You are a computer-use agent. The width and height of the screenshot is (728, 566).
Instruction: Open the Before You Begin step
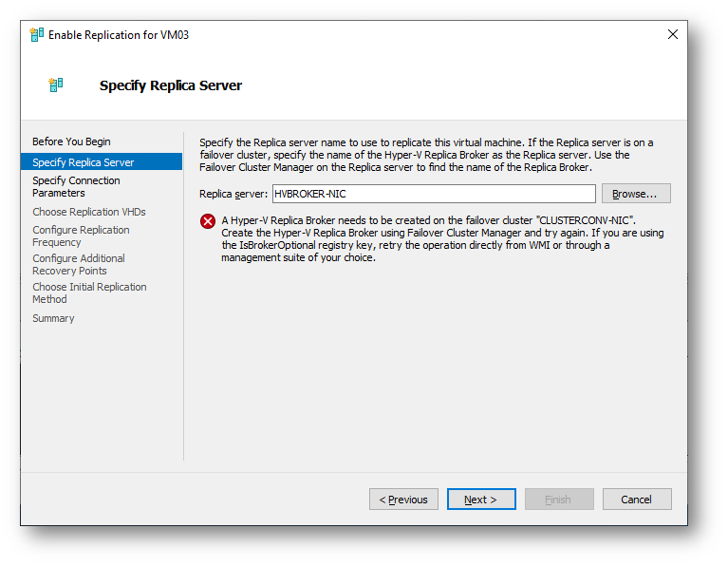(71, 141)
